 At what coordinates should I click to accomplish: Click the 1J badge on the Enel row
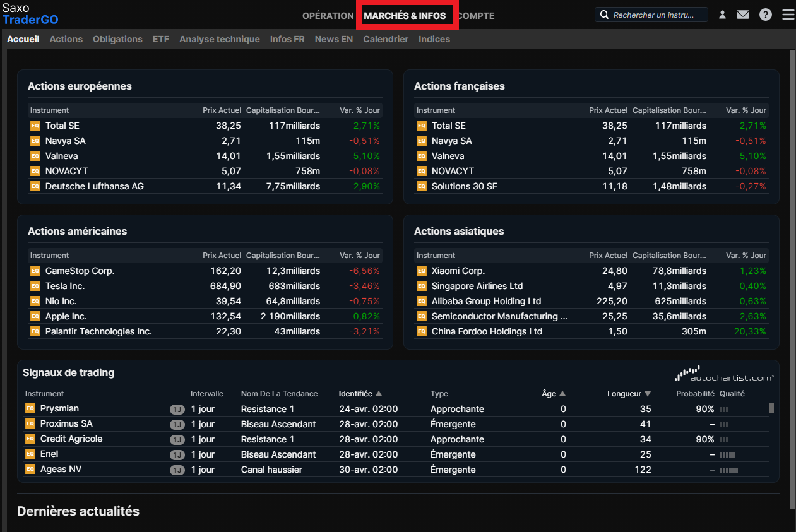coord(177,454)
